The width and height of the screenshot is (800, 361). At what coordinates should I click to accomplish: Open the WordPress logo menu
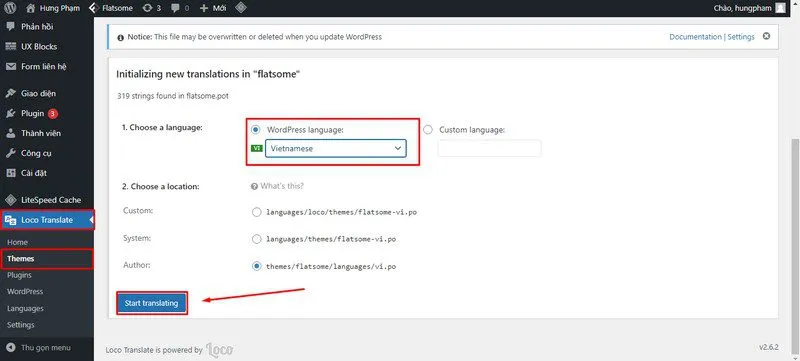[x=10, y=8]
